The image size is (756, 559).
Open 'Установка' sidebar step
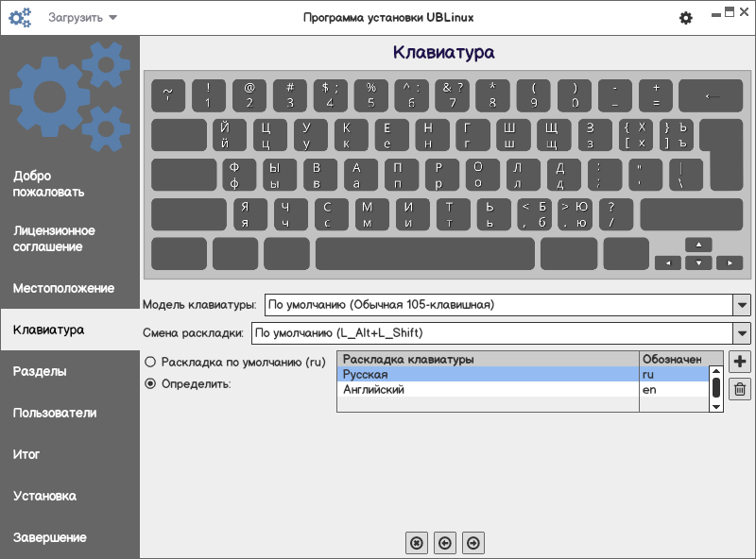coord(70,496)
